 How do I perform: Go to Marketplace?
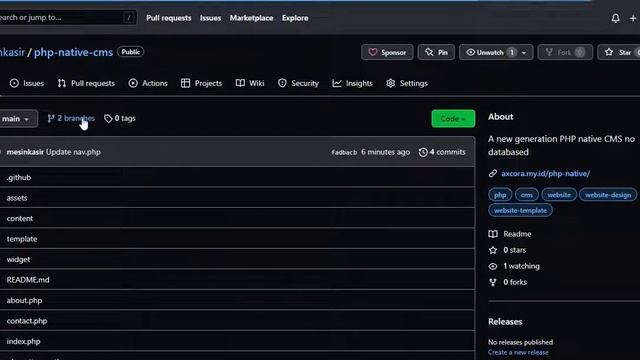coord(251,18)
